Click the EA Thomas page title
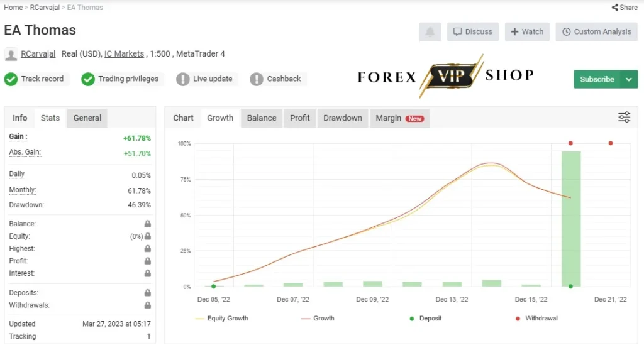This screenshot has height=350, width=644. (40, 30)
